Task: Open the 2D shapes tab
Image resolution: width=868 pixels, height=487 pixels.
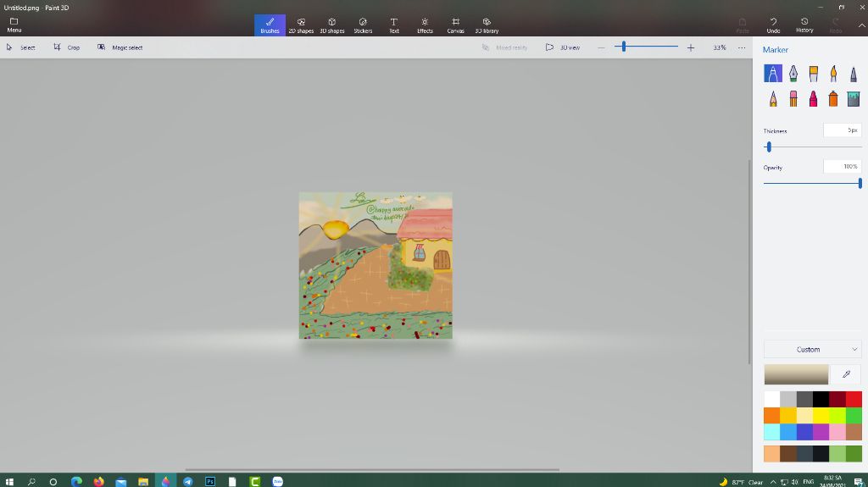Action: click(x=301, y=25)
